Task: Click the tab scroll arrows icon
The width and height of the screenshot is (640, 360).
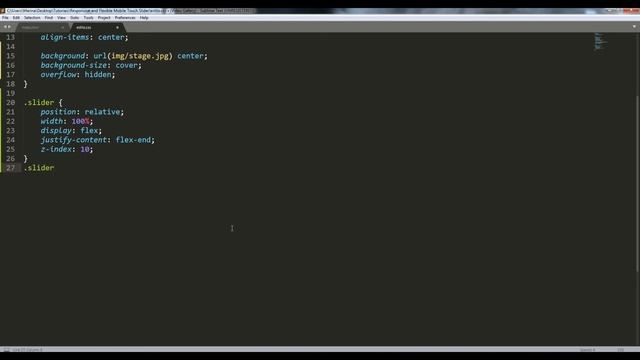Action: click(7, 27)
